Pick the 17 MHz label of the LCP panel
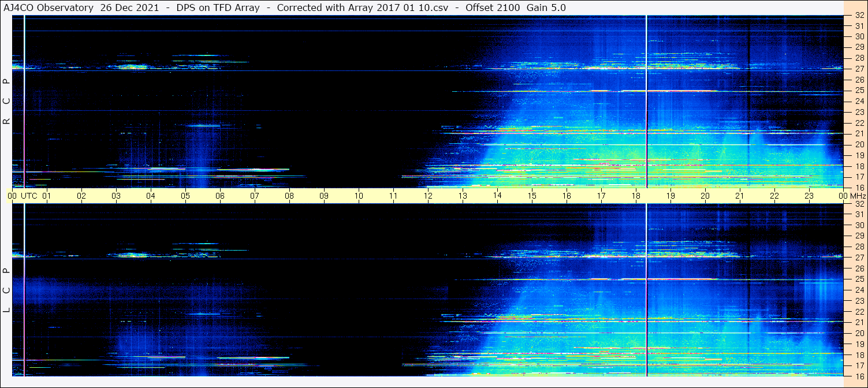Viewport: 868px width, 388px height. pos(859,365)
